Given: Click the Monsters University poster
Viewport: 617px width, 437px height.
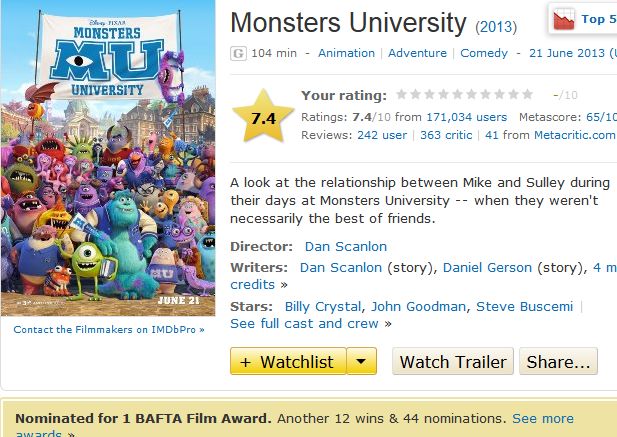Looking at the screenshot, I should pyautogui.click(x=108, y=158).
